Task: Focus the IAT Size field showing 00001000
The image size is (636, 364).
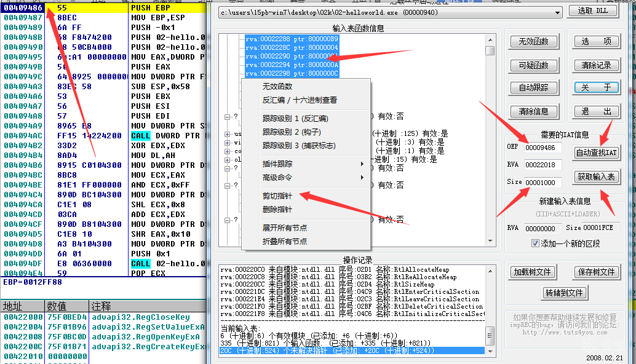Action: coord(543,183)
